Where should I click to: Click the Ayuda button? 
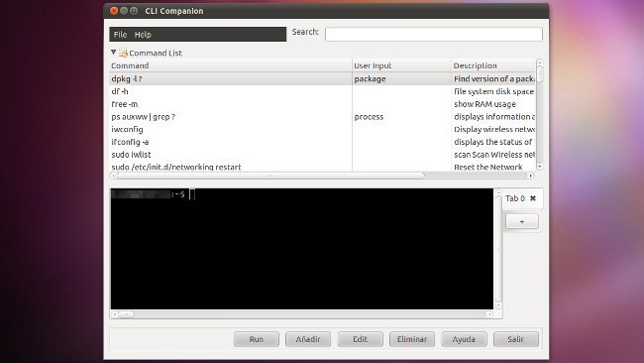click(x=464, y=339)
